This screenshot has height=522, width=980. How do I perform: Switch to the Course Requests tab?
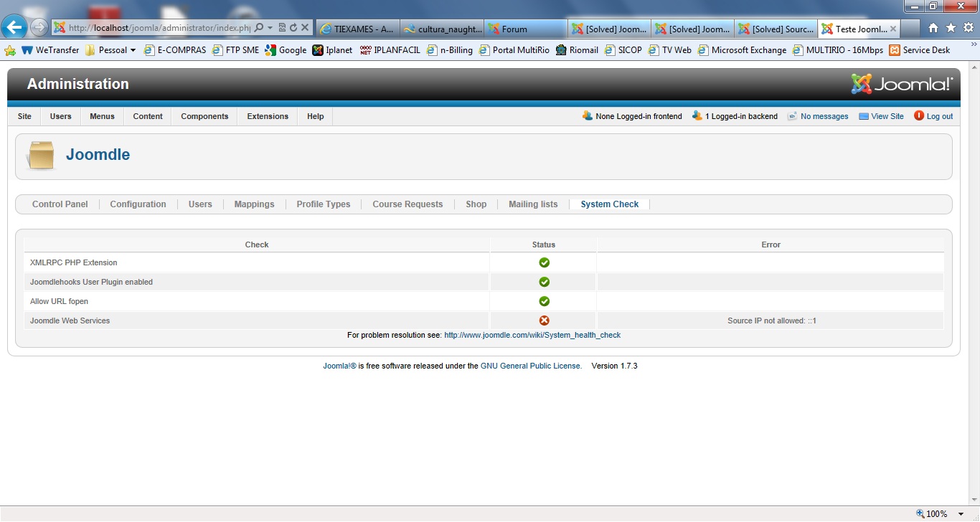pyautogui.click(x=407, y=204)
